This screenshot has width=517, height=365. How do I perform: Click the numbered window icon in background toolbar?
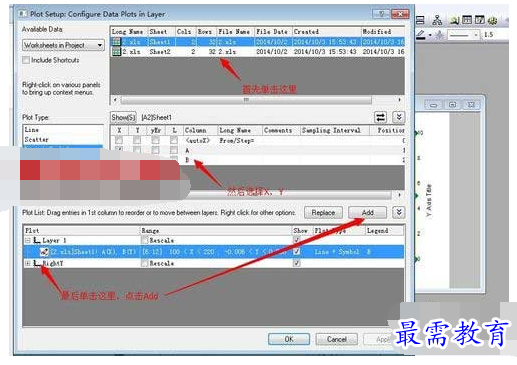480,20
